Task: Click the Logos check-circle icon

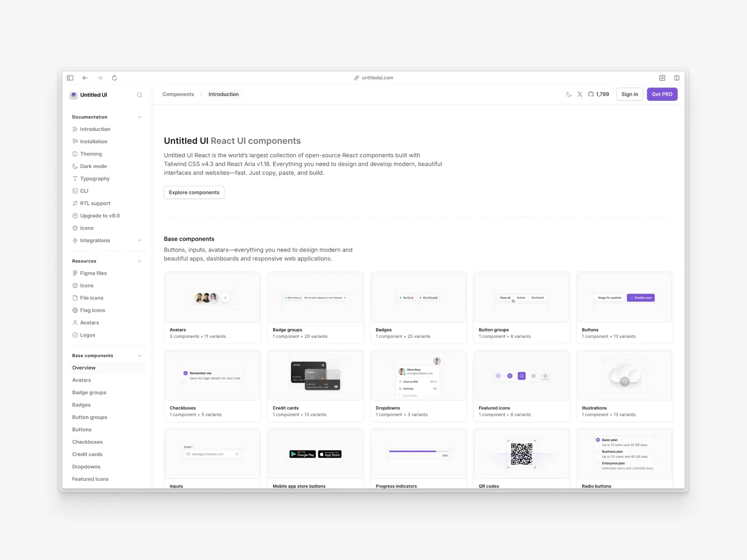Action: 75,335
